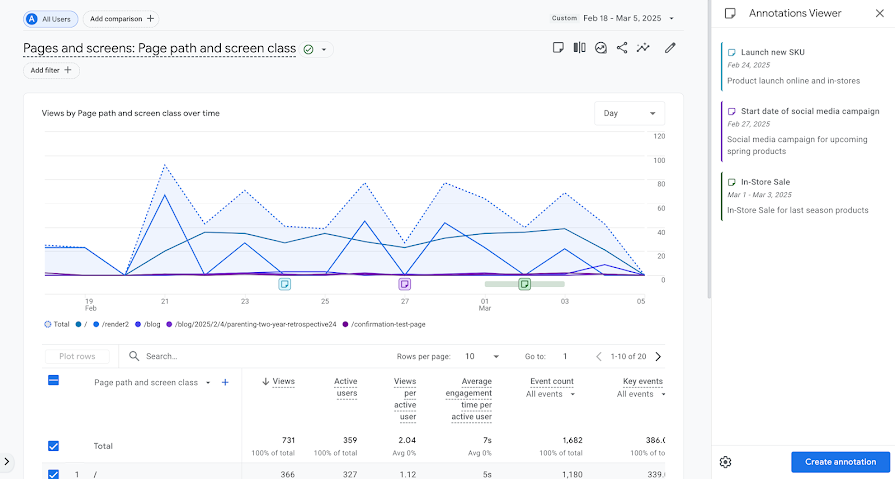Open the Day granularity dropdown
Screen dimensions: 895x479
(629, 113)
